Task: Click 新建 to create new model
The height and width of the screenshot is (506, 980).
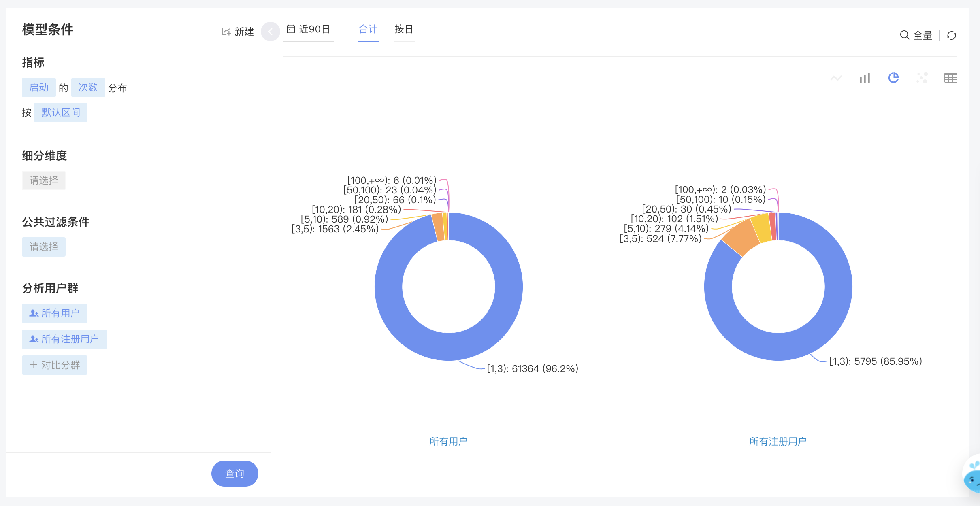Action: [x=238, y=32]
